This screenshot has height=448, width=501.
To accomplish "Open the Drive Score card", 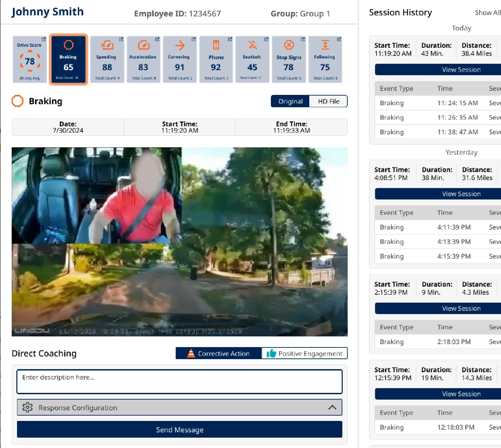I will point(30,59).
